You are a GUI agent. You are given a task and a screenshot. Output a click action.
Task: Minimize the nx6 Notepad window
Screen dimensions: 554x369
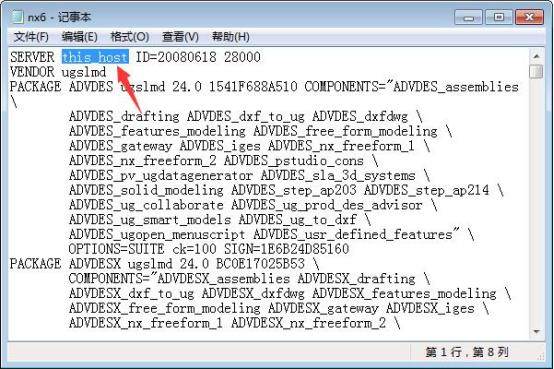tap(468, 17)
